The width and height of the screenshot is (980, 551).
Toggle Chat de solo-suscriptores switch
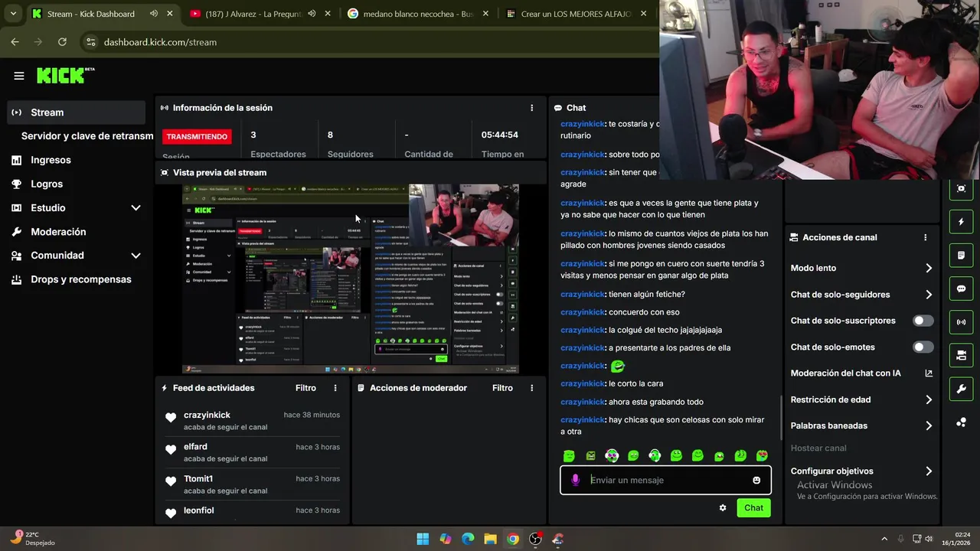click(923, 321)
